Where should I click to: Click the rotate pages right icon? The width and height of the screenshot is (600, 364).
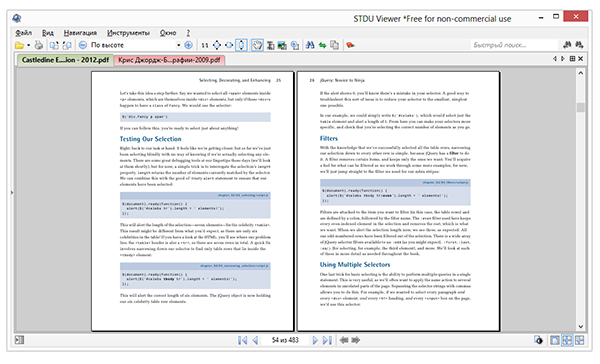(67, 45)
